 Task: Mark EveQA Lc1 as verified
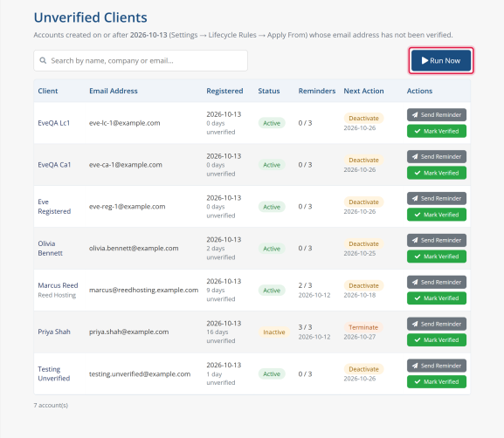click(x=437, y=131)
